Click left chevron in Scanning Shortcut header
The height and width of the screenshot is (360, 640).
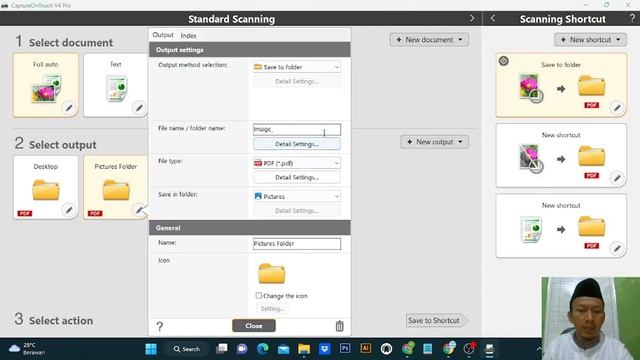(x=493, y=18)
